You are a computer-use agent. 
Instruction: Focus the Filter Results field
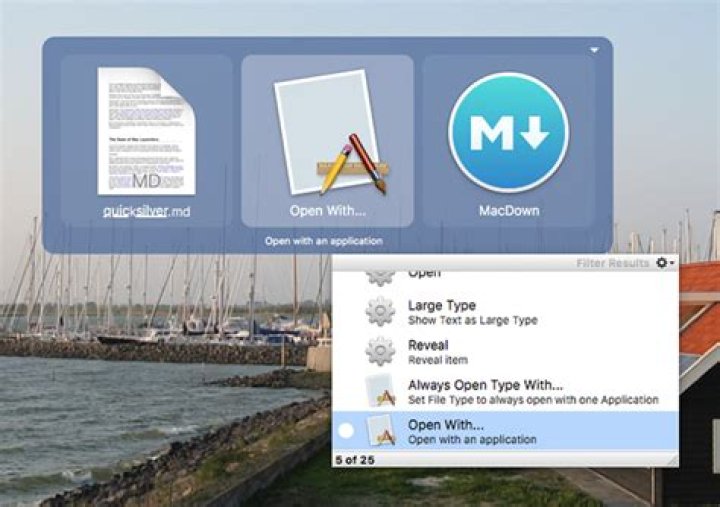coord(613,263)
